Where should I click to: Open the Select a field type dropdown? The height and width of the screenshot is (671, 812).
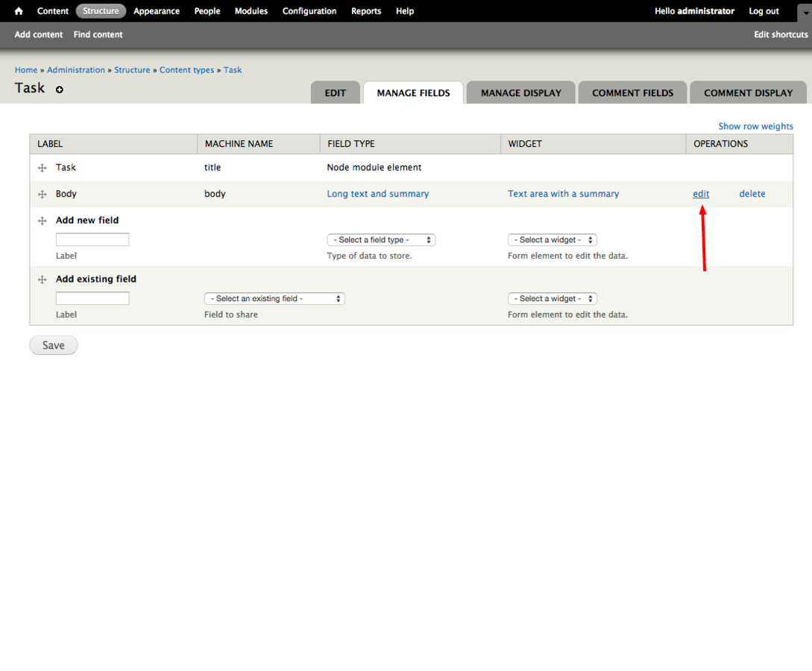pos(381,240)
